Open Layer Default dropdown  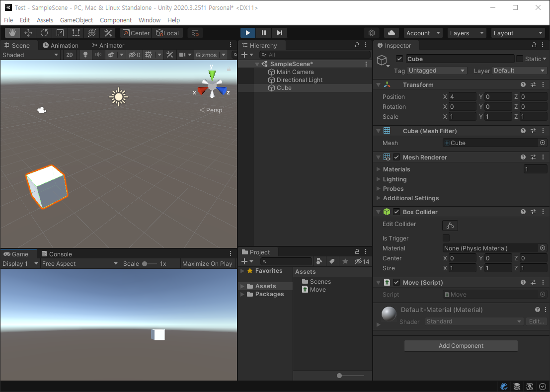520,71
